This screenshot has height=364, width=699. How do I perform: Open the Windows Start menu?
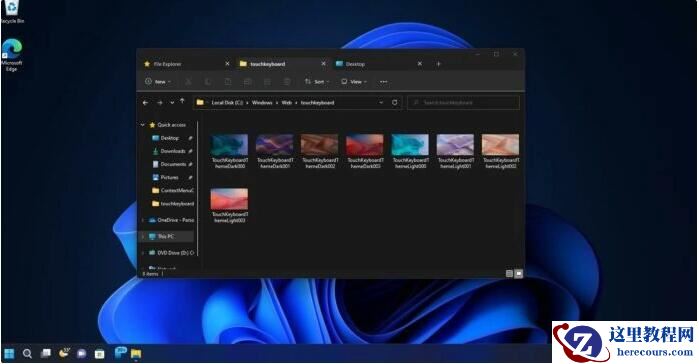(9, 354)
